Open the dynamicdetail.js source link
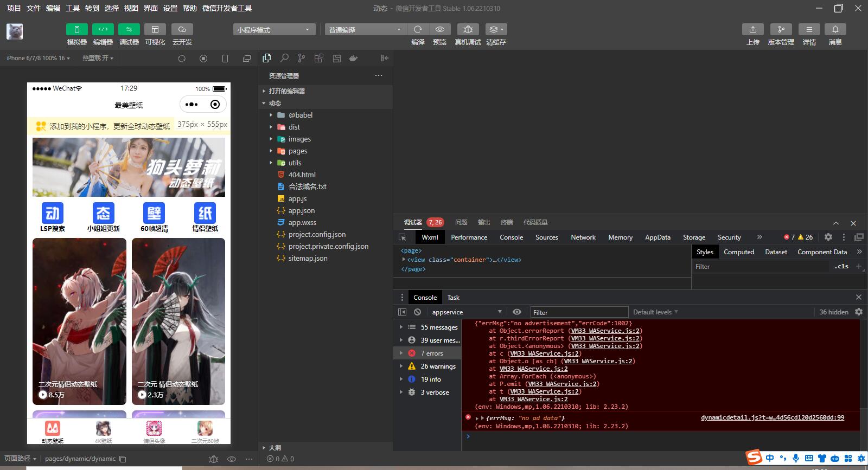This screenshot has height=470, width=868. click(772, 417)
